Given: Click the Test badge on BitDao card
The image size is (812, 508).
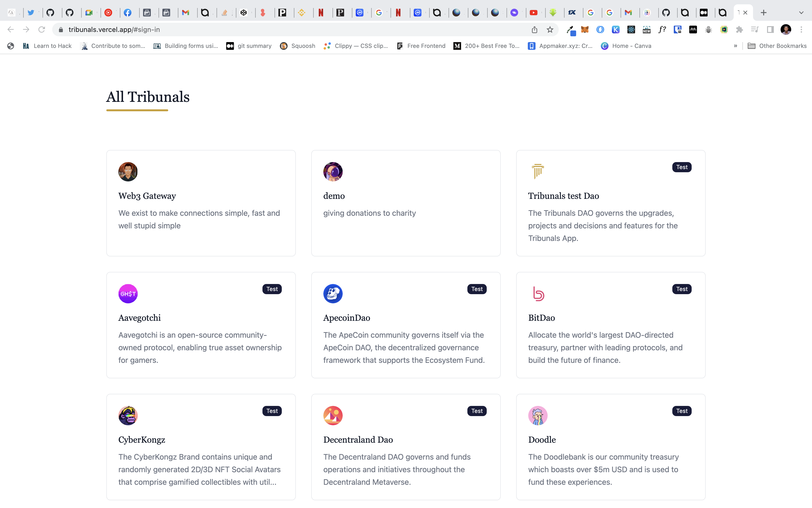Looking at the screenshot, I should coord(682,289).
